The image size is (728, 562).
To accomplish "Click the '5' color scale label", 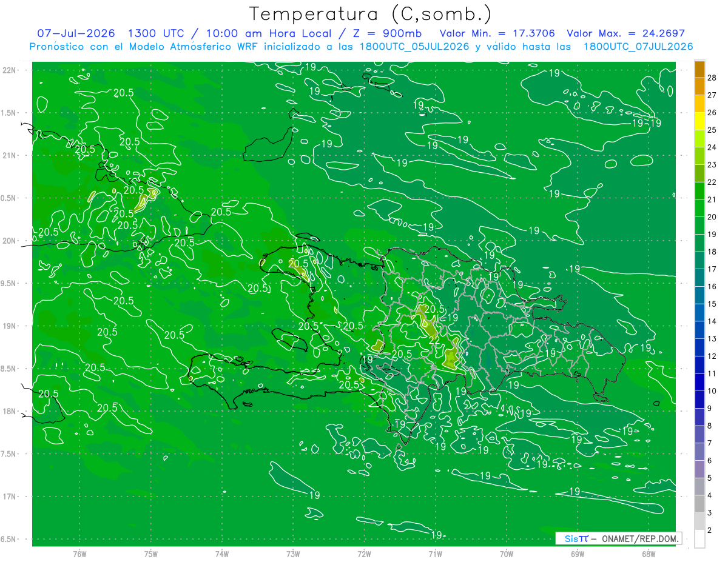I will [709, 478].
